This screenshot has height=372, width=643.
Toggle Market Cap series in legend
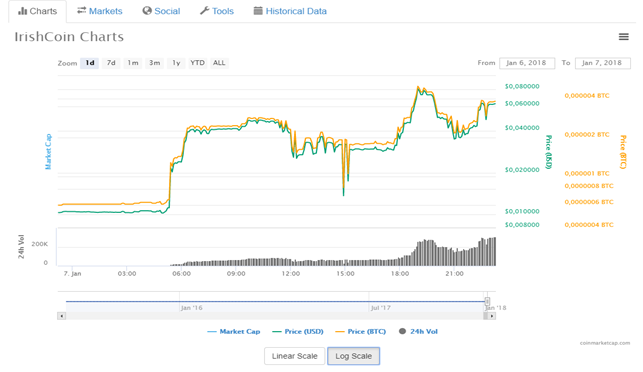point(234,331)
